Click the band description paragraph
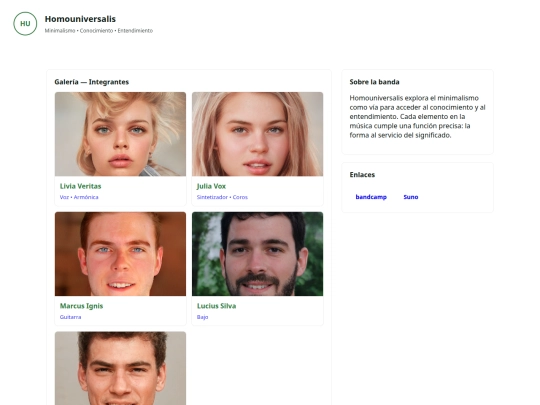This screenshot has height=405, width=540. point(417,117)
